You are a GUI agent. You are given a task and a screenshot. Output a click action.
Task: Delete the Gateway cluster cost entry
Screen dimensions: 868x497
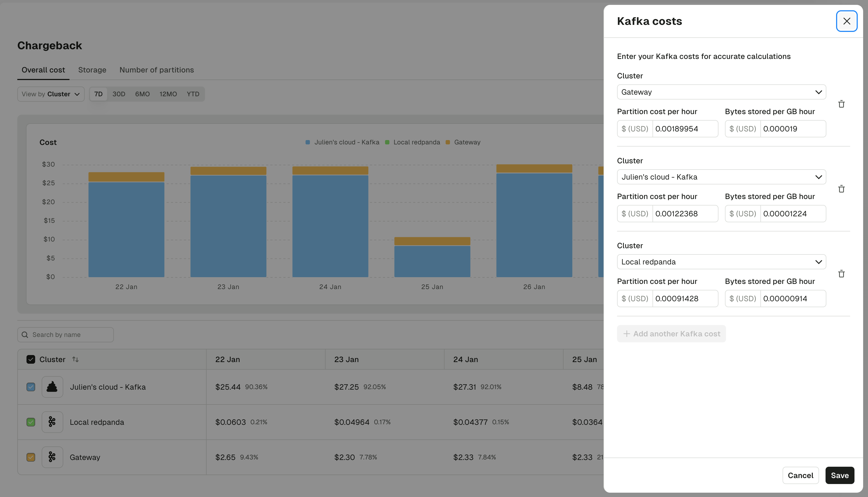(x=842, y=104)
